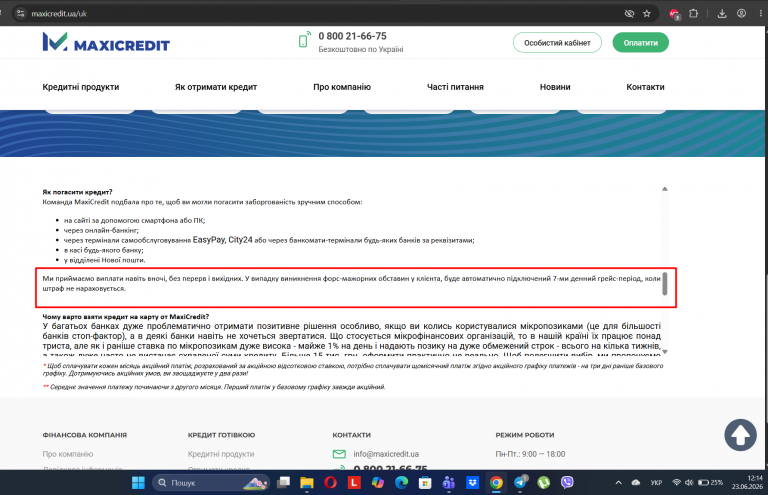
Task: Click the text box scrollbar thumb
Action: coord(665,284)
